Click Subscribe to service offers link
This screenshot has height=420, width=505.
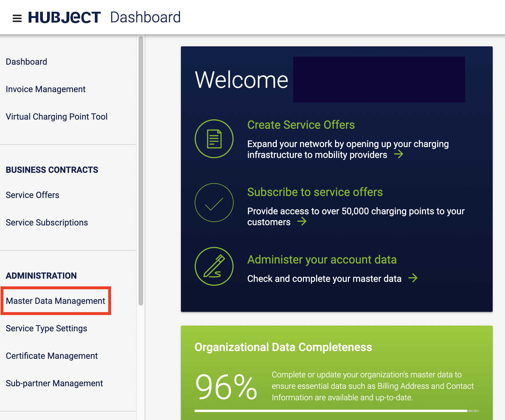point(315,192)
